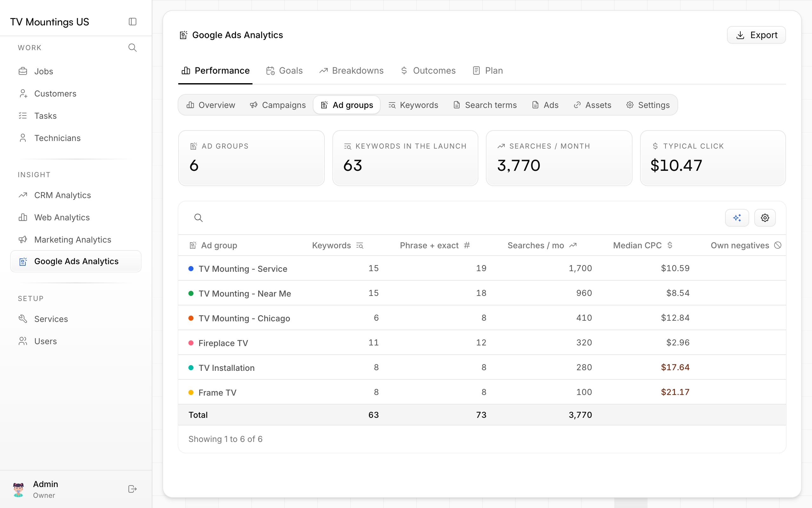812x508 pixels.
Task: Select the Keywords sub-tab
Action: [x=413, y=105]
